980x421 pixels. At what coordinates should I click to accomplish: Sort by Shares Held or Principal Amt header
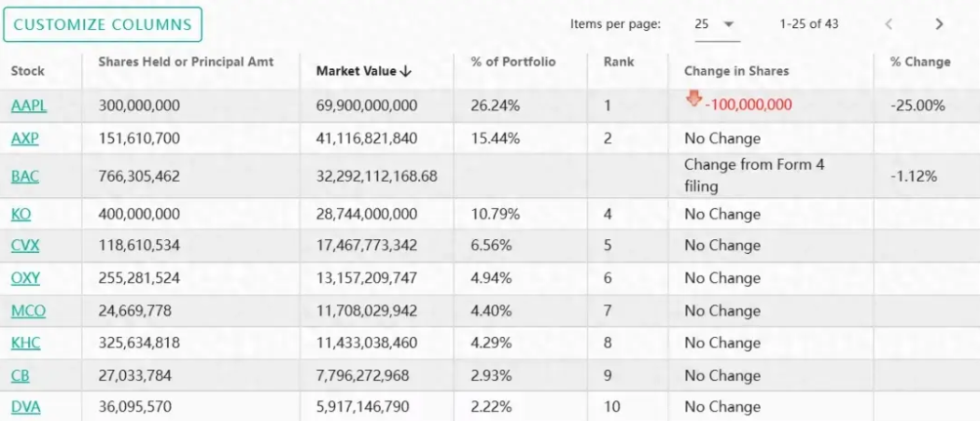pyautogui.click(x=186, y=62)
